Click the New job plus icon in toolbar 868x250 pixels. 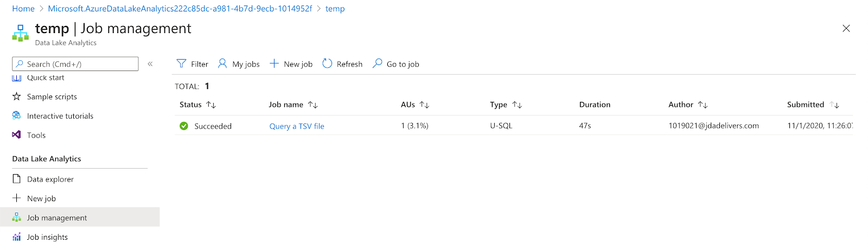pyautogui.click(x=275, y=64)
